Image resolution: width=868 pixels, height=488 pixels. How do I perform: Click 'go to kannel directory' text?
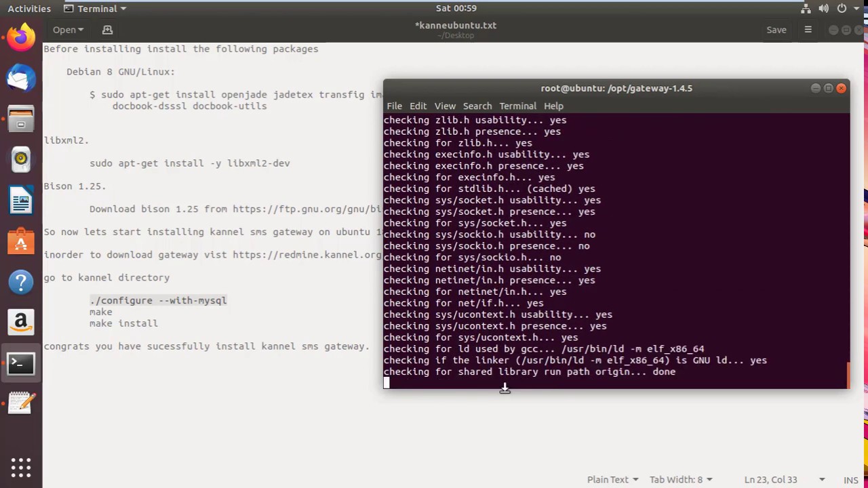click(106, 278)
